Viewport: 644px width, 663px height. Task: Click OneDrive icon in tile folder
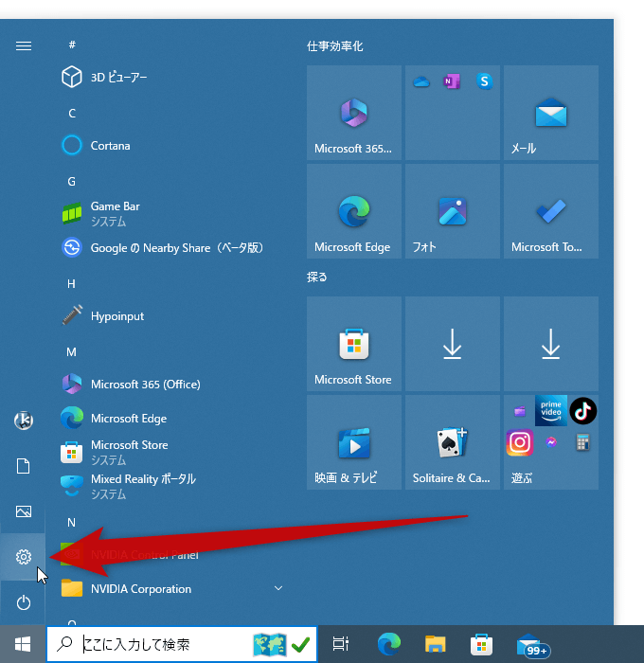coord(421,81)
